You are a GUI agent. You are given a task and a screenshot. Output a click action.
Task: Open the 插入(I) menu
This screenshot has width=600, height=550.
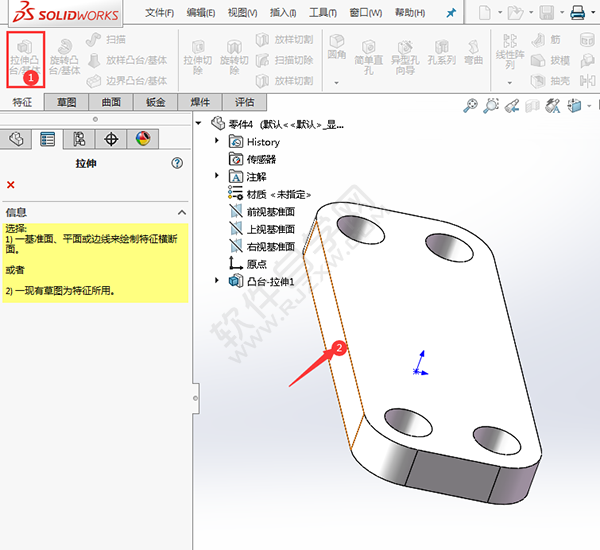283,13
